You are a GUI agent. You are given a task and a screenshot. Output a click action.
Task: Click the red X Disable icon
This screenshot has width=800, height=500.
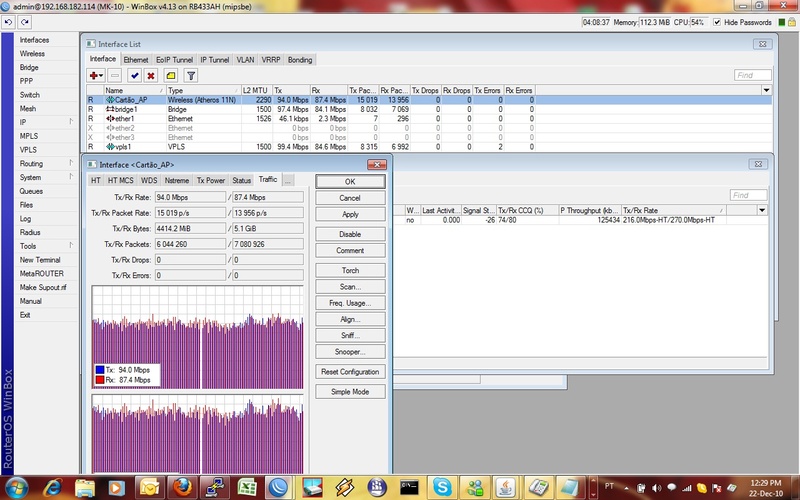point(151,75)
